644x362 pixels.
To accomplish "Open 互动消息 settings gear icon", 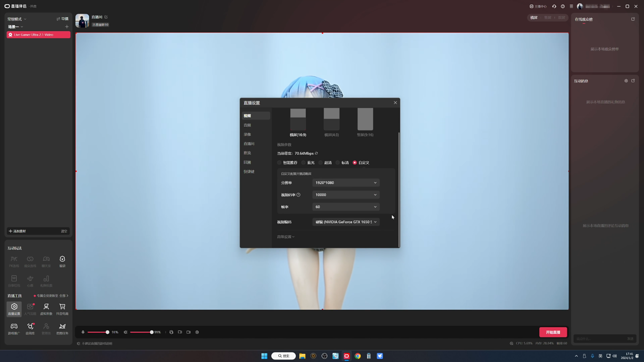I will pyautogui.click(x=626, y=80).
